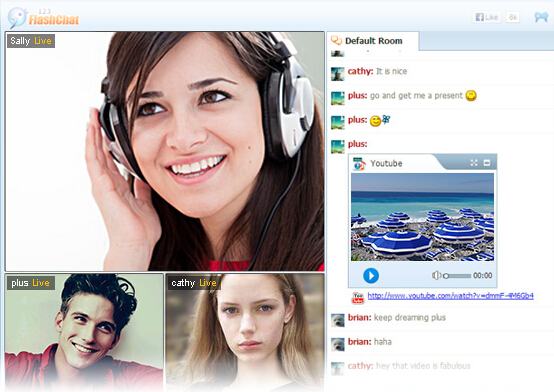Click username plus in 'go and get me a present'
The height and width of the screenshot is (392, 554).
click(x=357, y=95)
